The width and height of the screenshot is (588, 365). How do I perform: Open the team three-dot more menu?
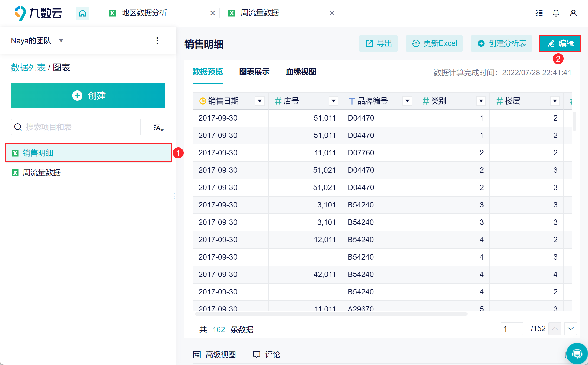point(157,41)
